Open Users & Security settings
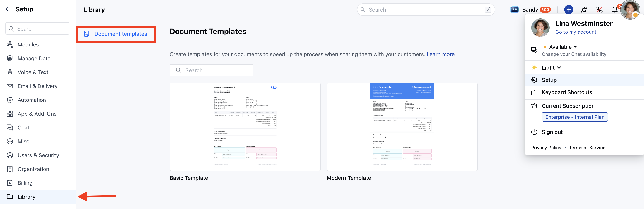 pos(38,155)
